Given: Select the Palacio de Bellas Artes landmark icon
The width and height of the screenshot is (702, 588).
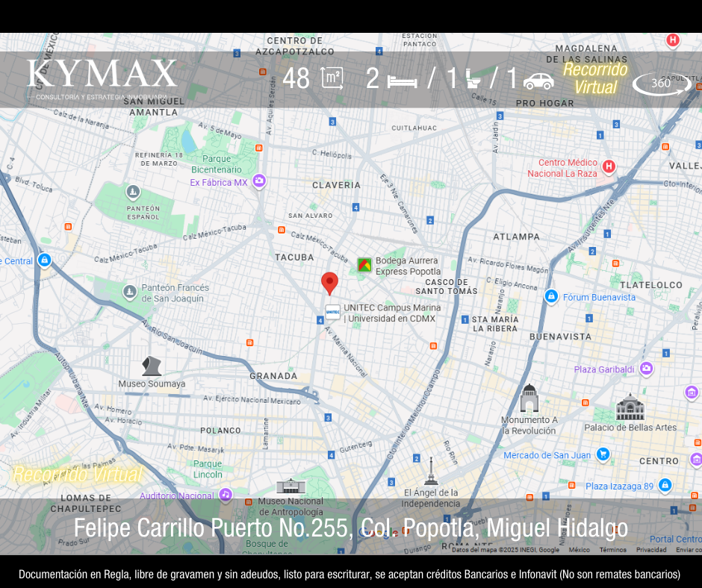Looking at the screenshot, I should click(x=630, y=407).
